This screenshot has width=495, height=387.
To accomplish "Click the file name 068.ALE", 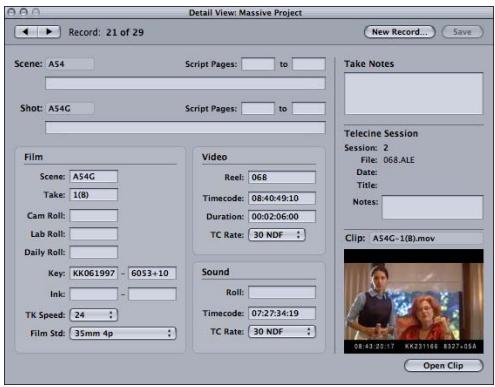I will tap(399, 160).
